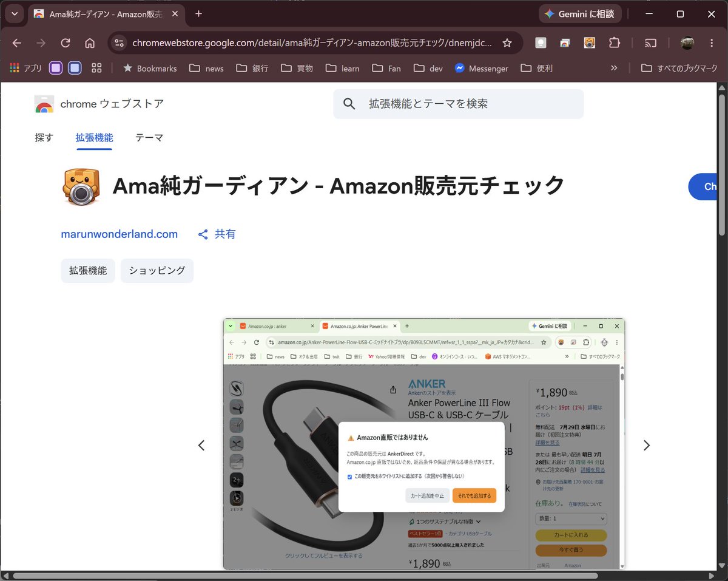Click the Chrome Web Store extension icon in toolbar

(x=565, y=42)
